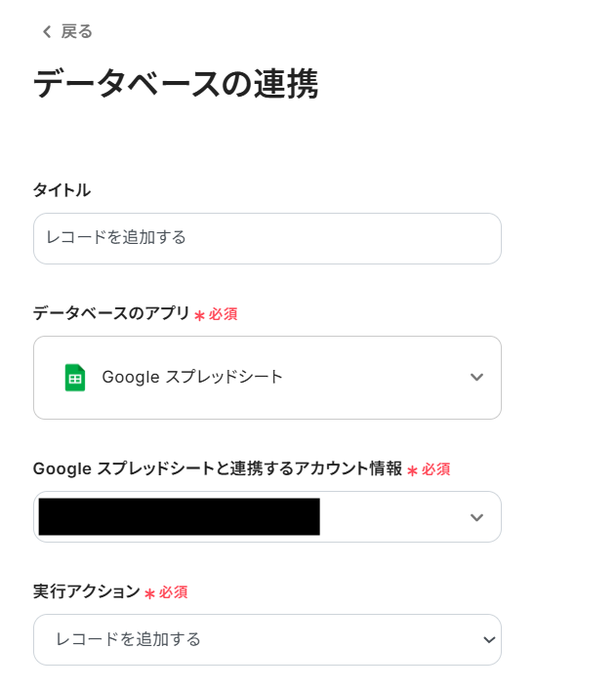Click red asterisk beside データベースのアプリ
Image resolution: width=616 pixels, height=689 pixels.
tap(199, 315)
